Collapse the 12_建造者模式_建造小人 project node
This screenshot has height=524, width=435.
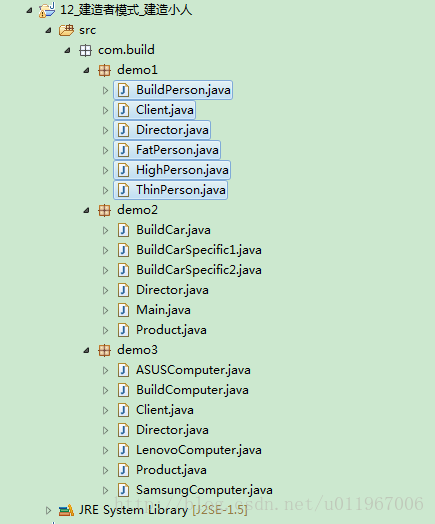pyautogui.click(x=29, y=11)
